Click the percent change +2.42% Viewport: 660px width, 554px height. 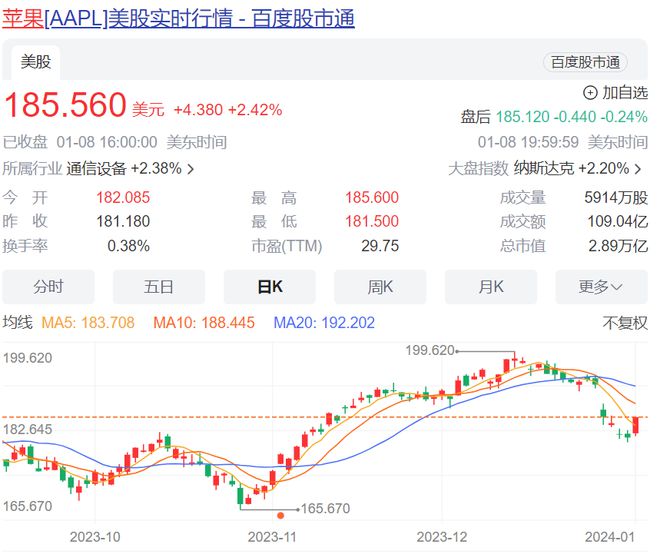click(x=255, y=110)
